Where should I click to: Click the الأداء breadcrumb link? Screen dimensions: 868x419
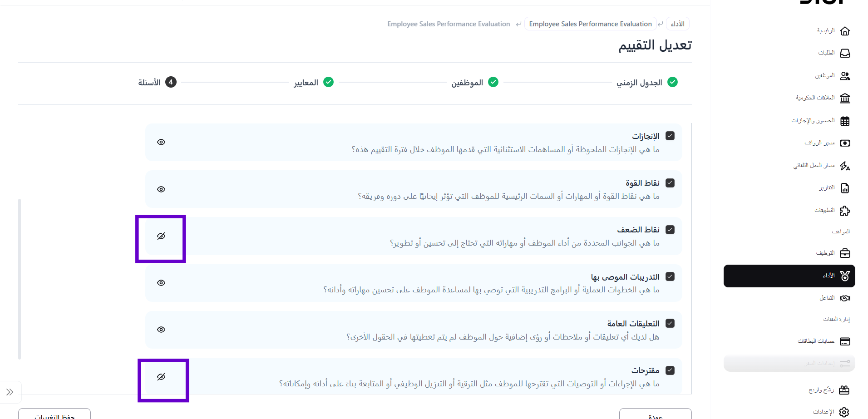[x=677, y=24]
